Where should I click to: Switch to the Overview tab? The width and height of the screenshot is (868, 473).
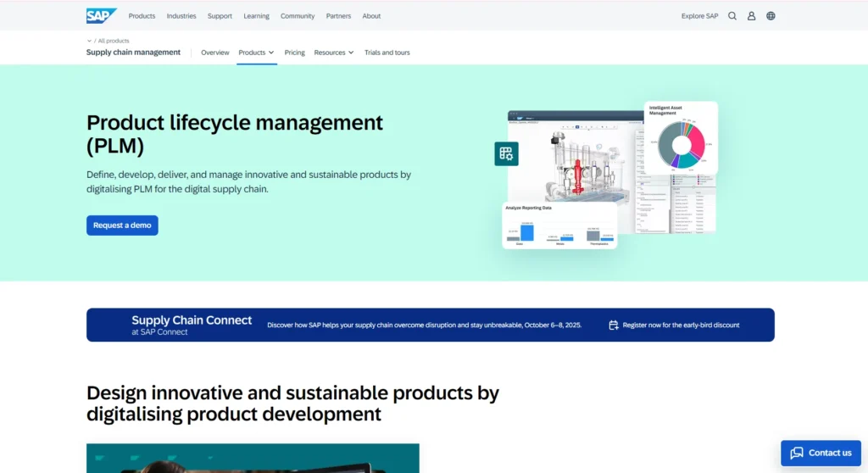[x=214, y=53]
